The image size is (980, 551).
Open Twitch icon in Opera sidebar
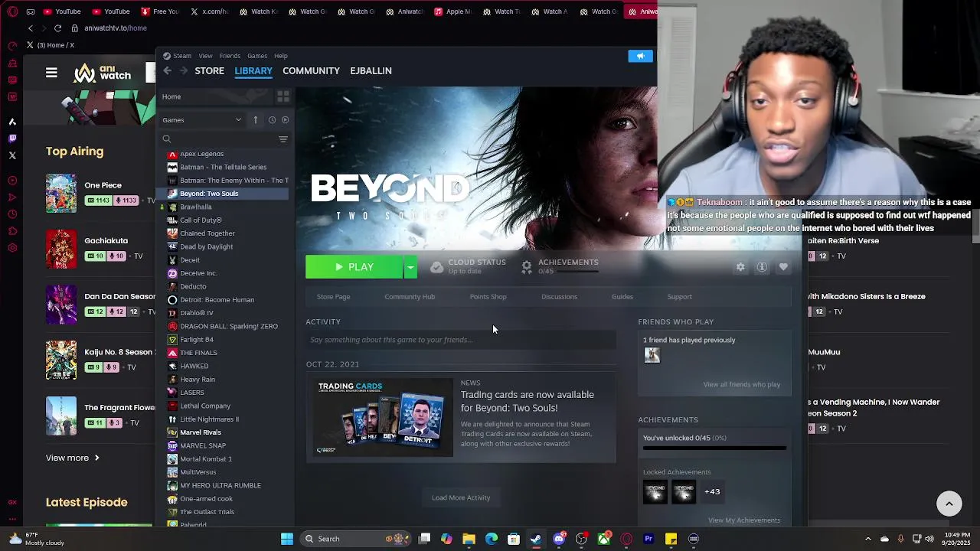(12, 139)
